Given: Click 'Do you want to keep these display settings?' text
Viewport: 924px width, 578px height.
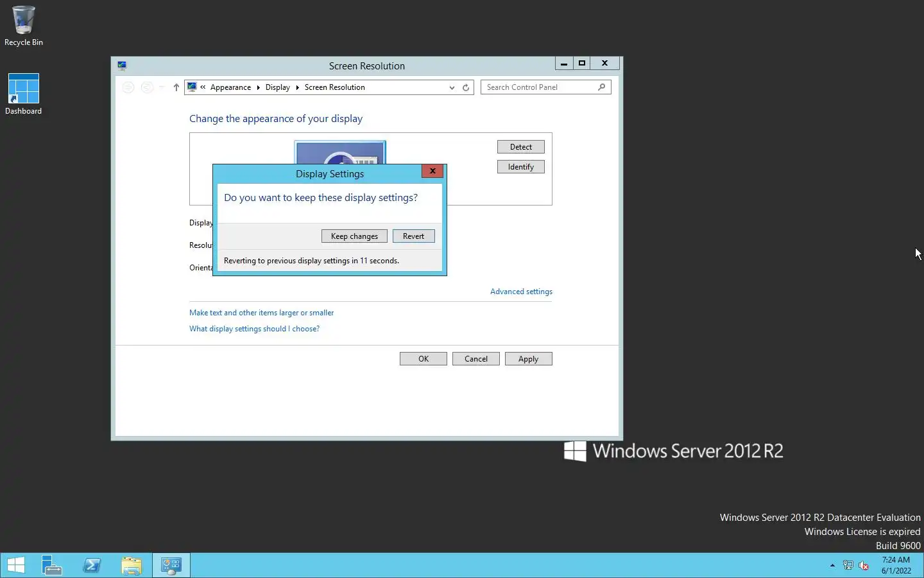Looking at the screenshot, I should point(321,198).
